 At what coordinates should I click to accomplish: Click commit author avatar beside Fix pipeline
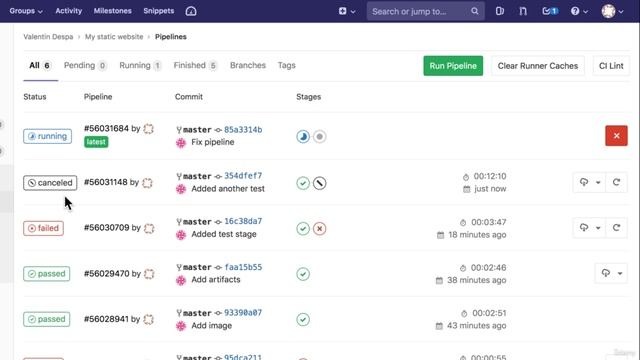click(181, 143)
